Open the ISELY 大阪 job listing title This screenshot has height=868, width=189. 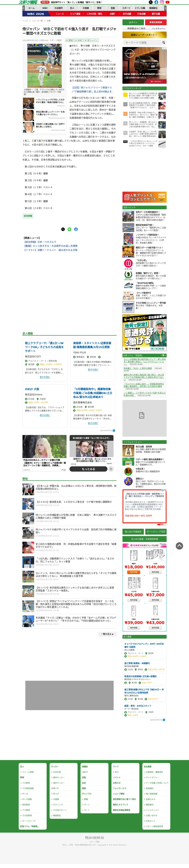[32, 389]
